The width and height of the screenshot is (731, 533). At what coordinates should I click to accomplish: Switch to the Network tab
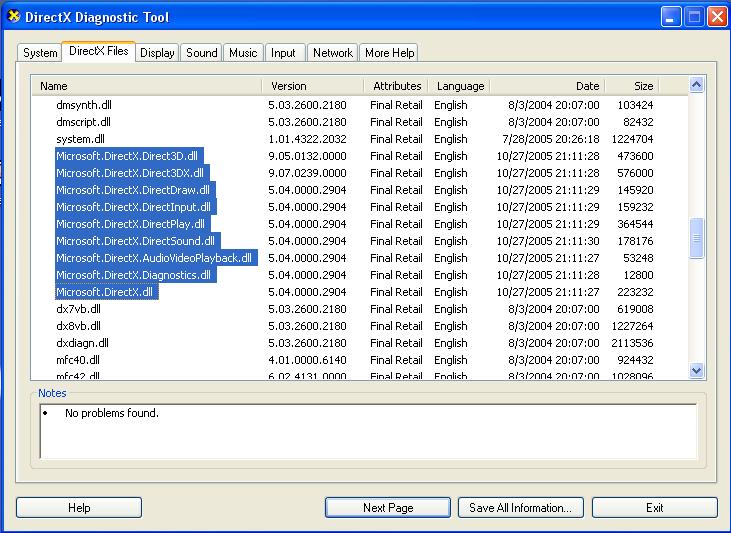332,53
